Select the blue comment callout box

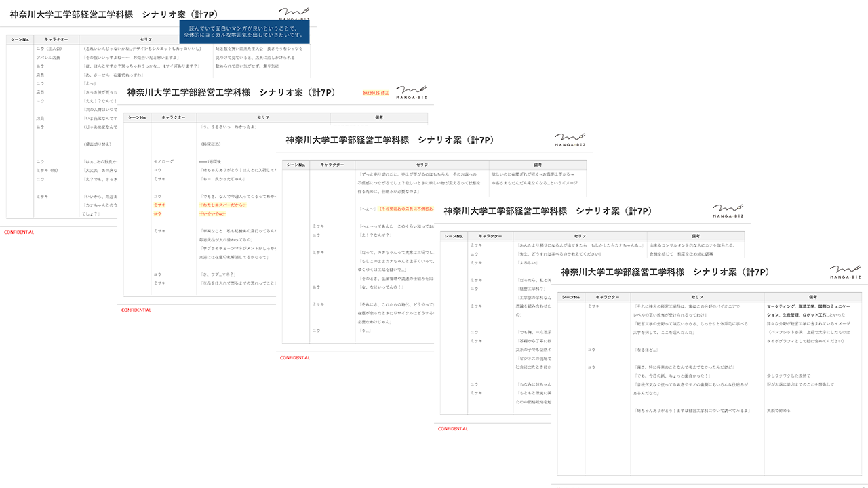click(244, 31)
